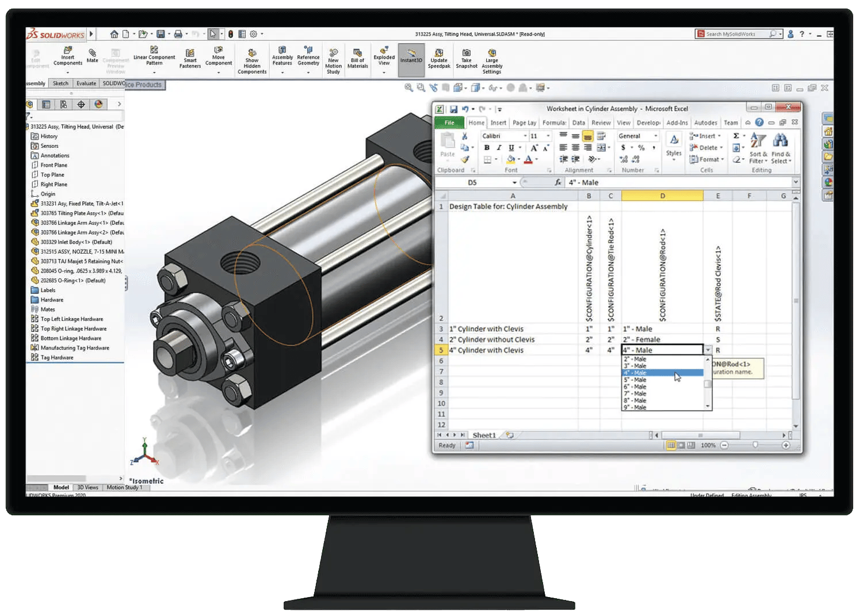Select 5" - Male in dropdown list
This screenshot has height=616, width=863.
click(663, 380)
